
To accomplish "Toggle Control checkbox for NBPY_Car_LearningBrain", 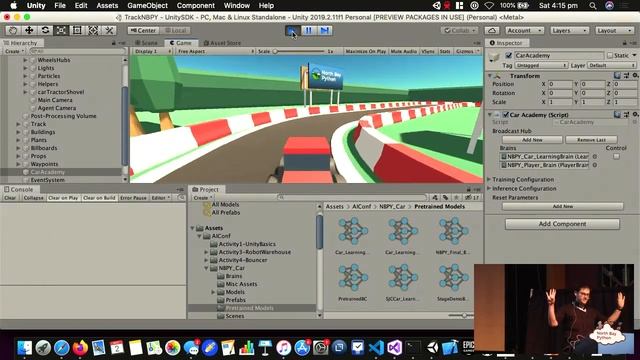I will pos(616,156).
